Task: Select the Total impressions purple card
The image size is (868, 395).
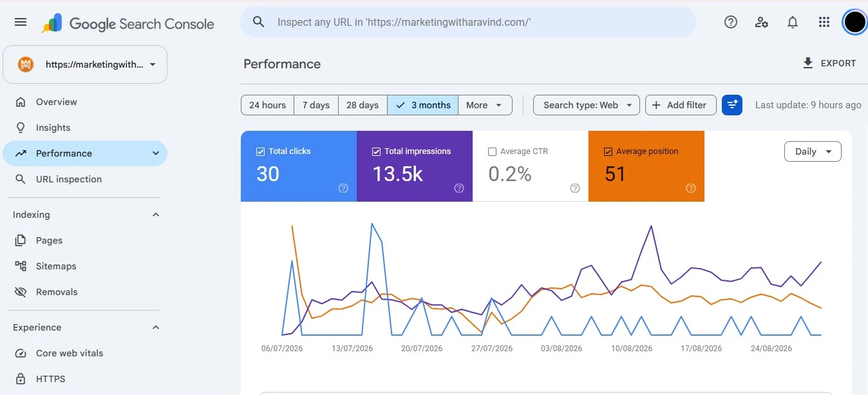Action: pyautogui.click(x=415, y=166)
